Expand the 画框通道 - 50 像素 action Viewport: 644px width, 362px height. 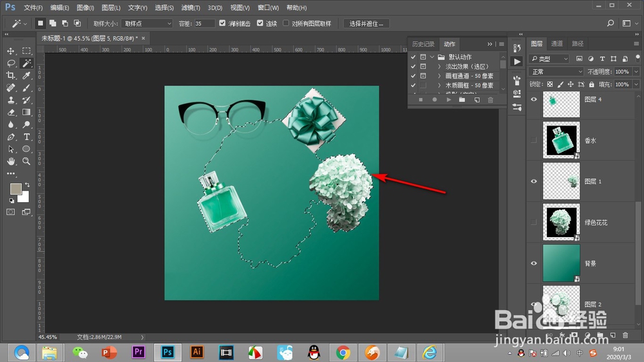pyautogui.click(x=439, y=75)
